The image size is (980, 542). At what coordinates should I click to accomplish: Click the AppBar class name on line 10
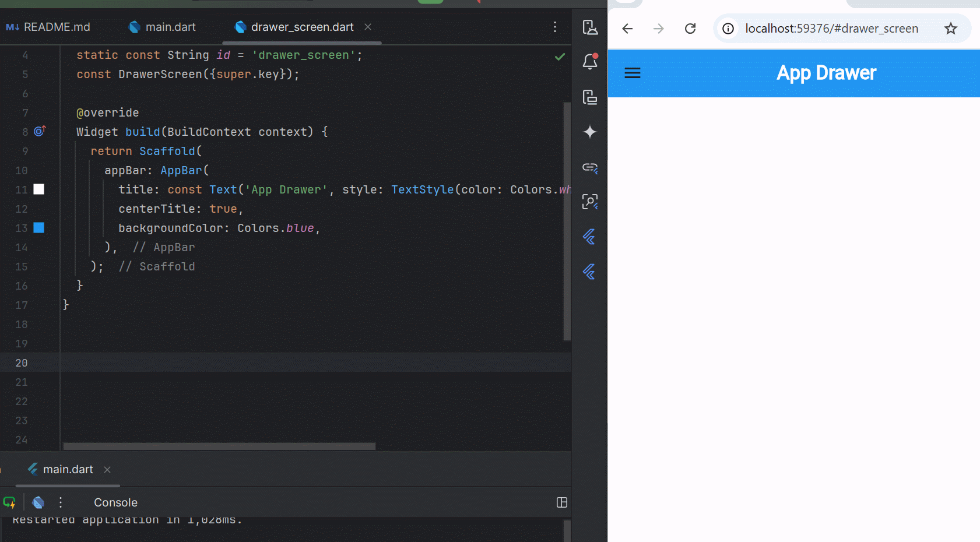tap(181, 170)
